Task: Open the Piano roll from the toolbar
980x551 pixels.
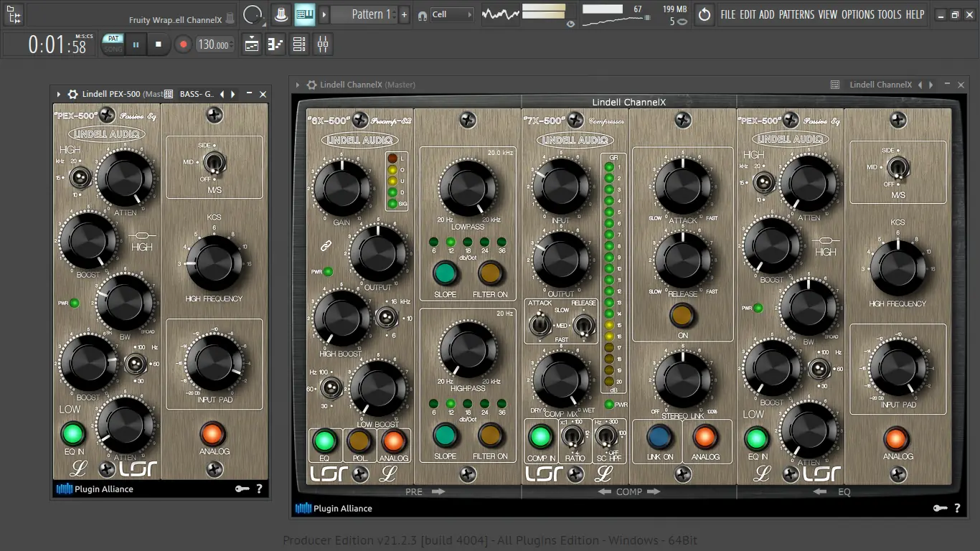Action: [275, 44]
